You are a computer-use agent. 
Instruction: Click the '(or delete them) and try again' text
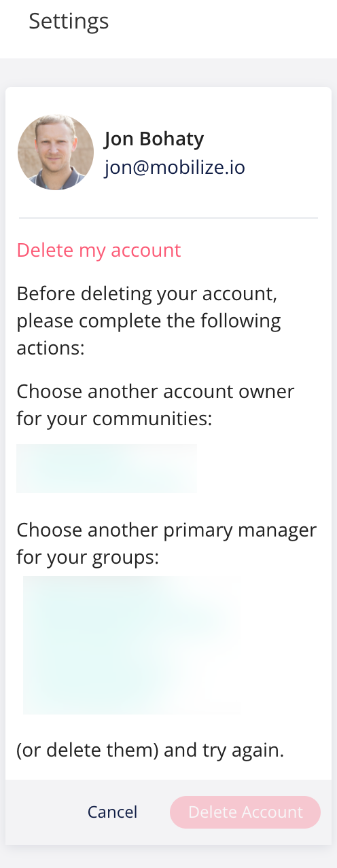point(150,751)
